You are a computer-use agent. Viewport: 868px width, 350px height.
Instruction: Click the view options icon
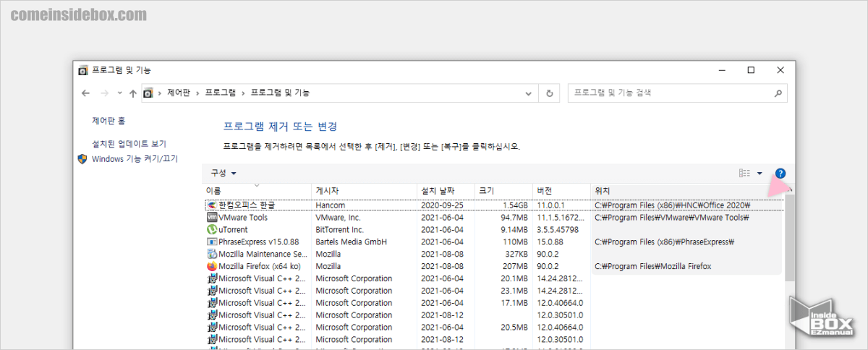click(744, 174)
